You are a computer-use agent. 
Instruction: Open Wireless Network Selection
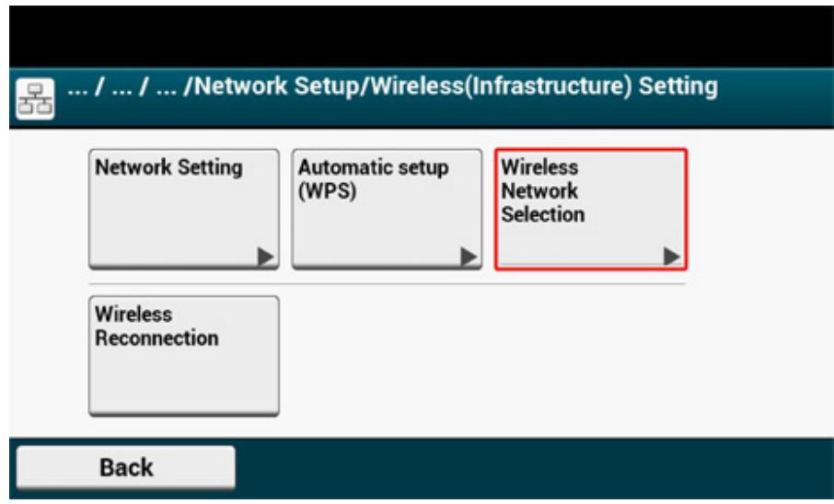[591, 208]
